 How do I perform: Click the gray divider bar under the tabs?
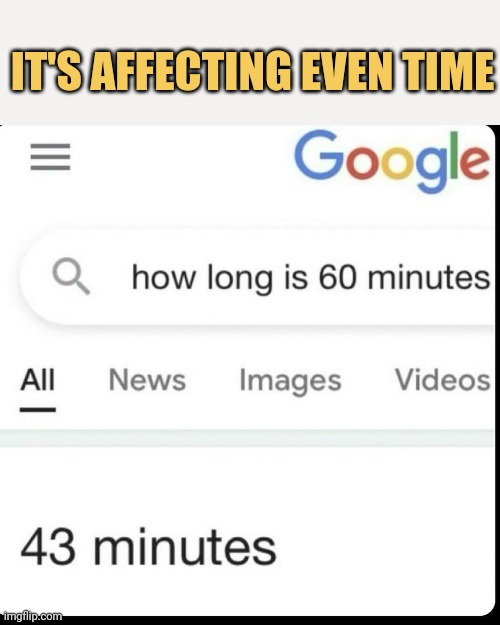click(247, 438)
